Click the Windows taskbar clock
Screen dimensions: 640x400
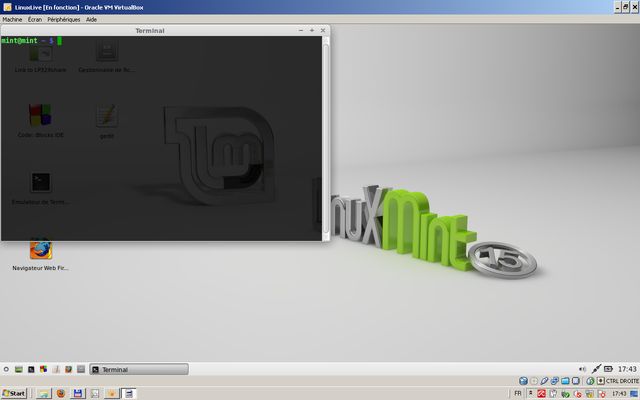click(619, 394)
